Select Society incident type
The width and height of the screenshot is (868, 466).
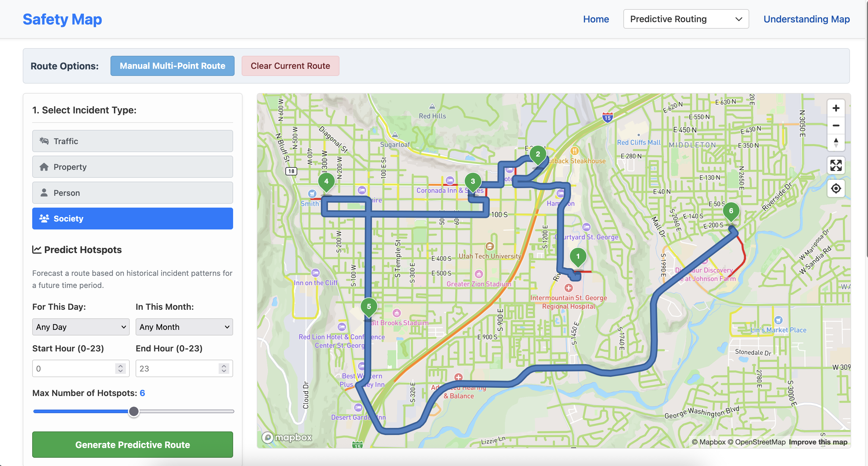132,219
